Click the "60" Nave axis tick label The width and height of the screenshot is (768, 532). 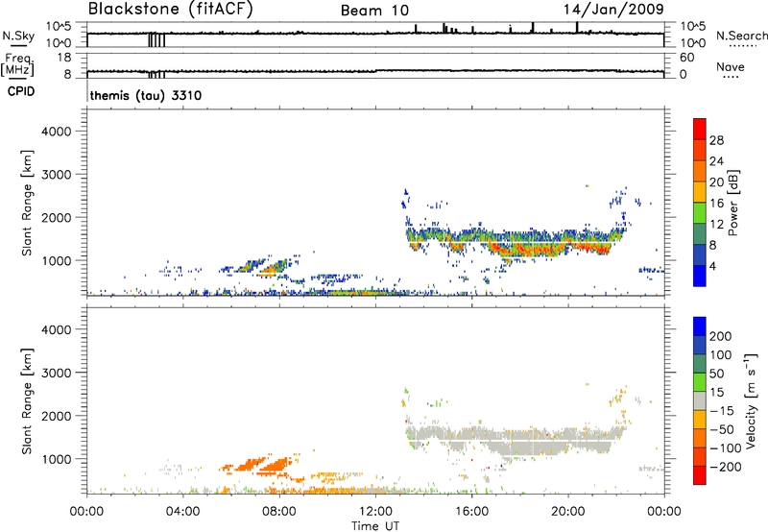687,58
